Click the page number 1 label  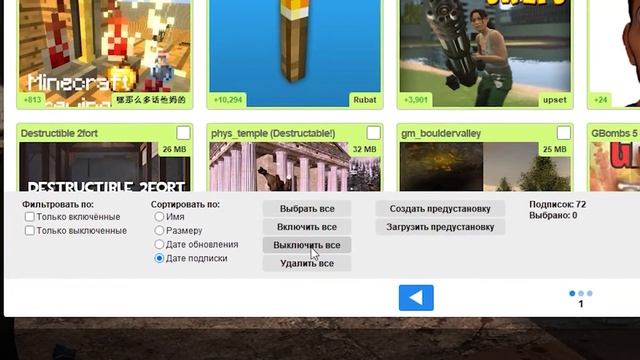coord(581,304)
